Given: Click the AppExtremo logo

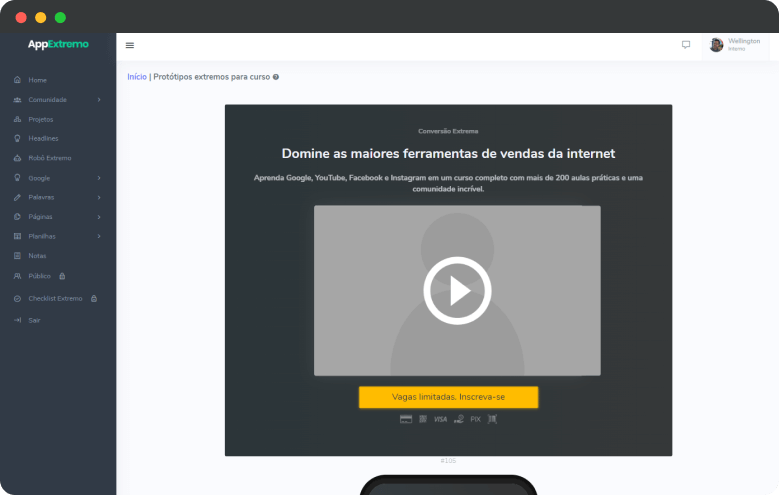Looking at the screenshot, I should point(58,44).
